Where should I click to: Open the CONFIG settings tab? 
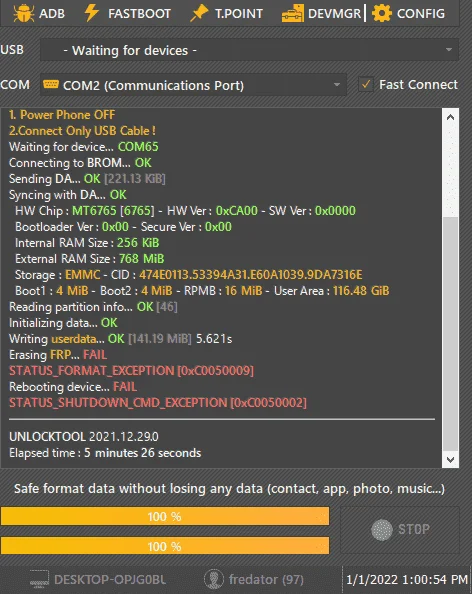coord(408,13)
